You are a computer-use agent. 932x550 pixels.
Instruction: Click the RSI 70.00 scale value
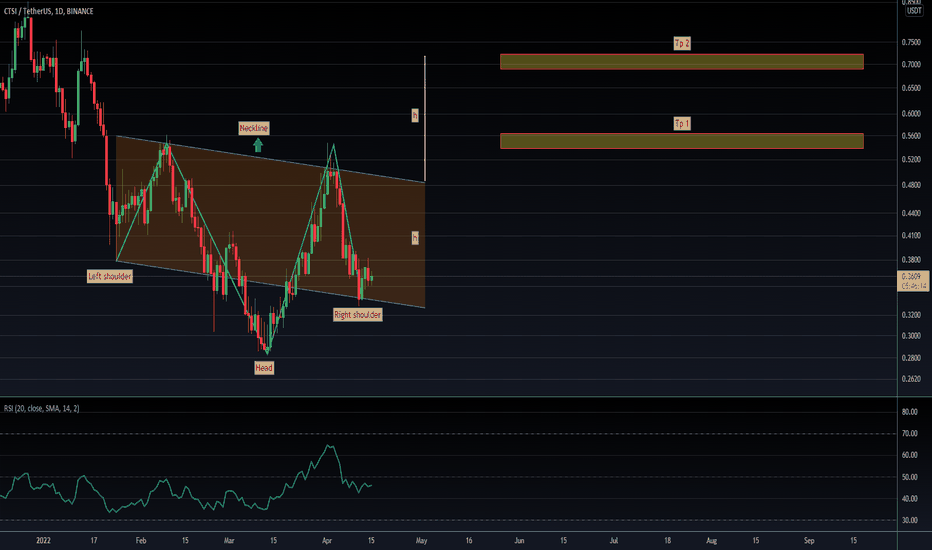pos(909,433)
